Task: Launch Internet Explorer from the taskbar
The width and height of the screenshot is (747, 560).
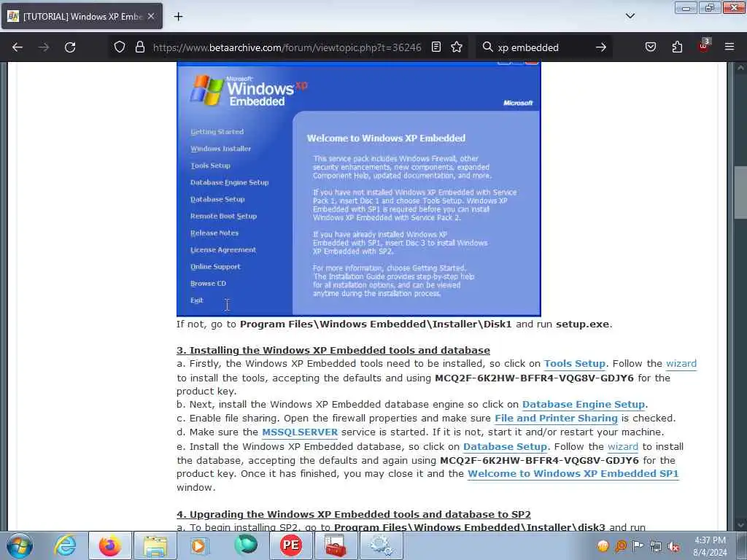Action: click(x=65, y=545)
